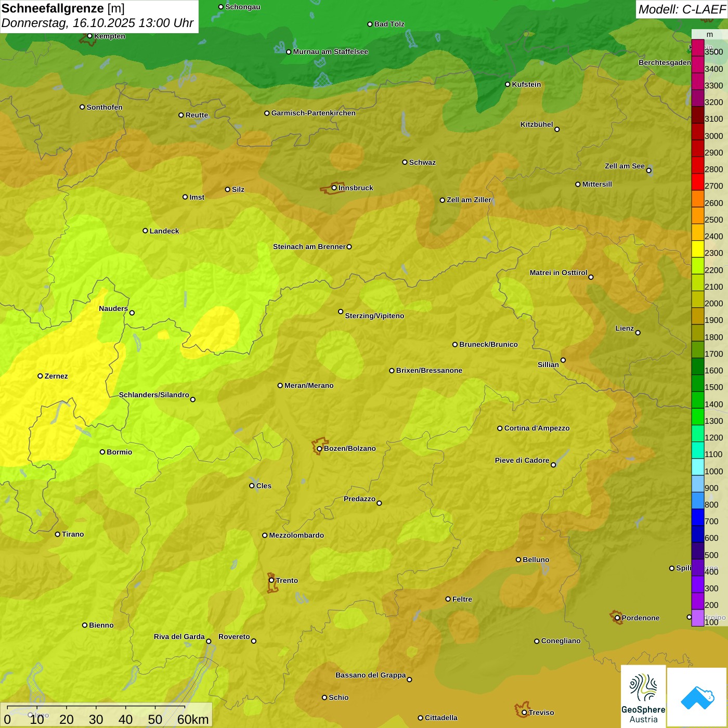Click the Bienno label
Screen dimensions: 728x728
pos(101,625)
